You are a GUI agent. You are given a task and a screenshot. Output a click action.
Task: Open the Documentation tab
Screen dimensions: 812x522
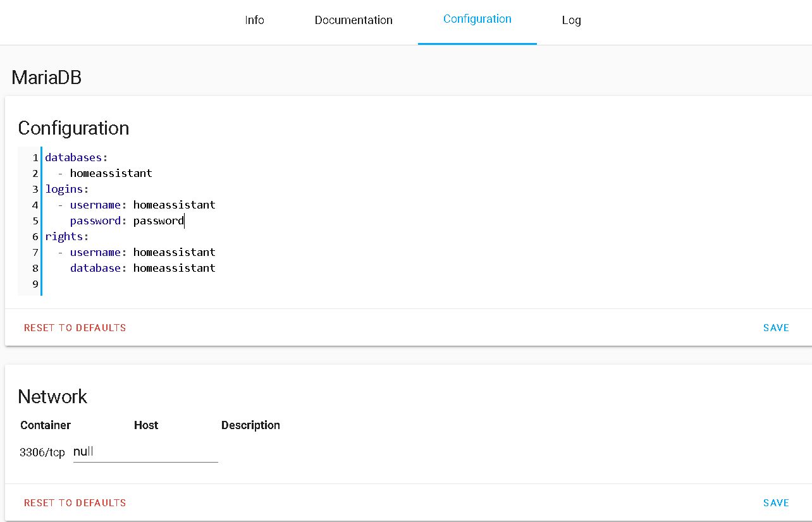point(354,20)
